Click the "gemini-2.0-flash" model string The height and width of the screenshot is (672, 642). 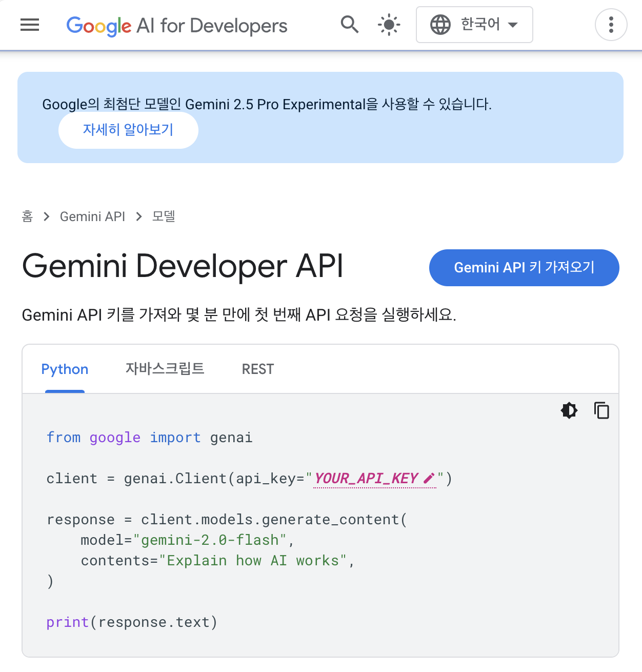coord(210,540)
